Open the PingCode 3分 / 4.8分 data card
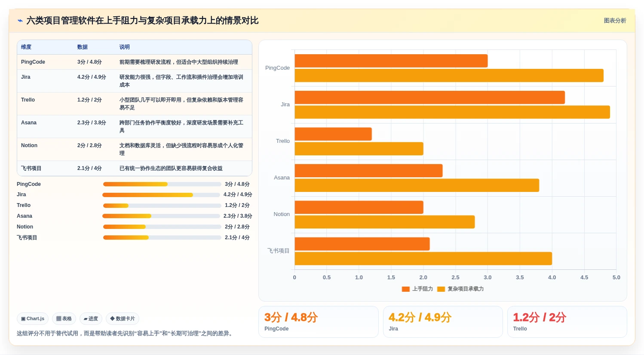The height and width of the screenshot is (355, 644). pyautogui.click(x=319, y=322)
